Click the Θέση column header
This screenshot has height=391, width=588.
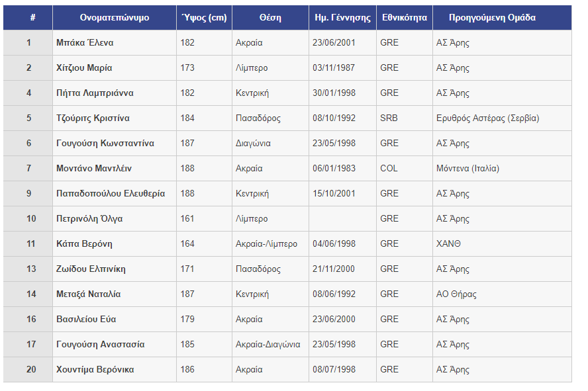point(270,18)
